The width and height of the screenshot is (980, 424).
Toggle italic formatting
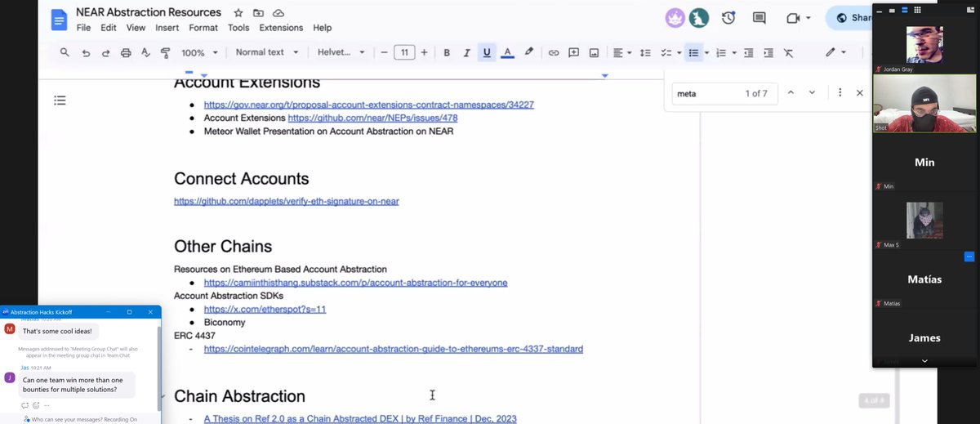[x=466, y=52]
